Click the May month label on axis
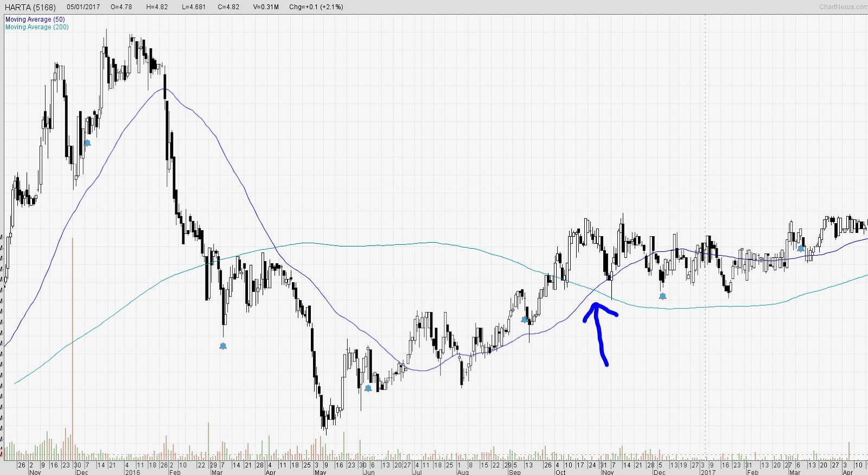 [321, 472]
